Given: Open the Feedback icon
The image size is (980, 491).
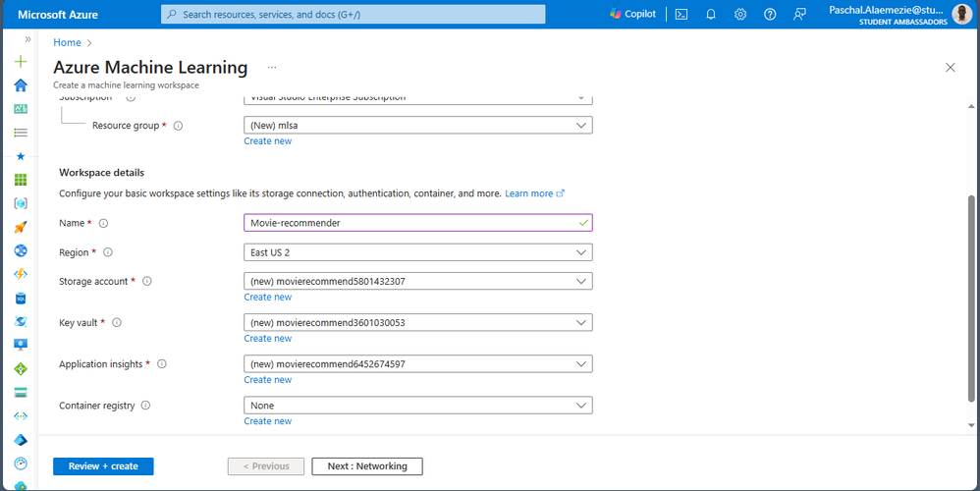Looking at the screenshot, I should (799, 14).
